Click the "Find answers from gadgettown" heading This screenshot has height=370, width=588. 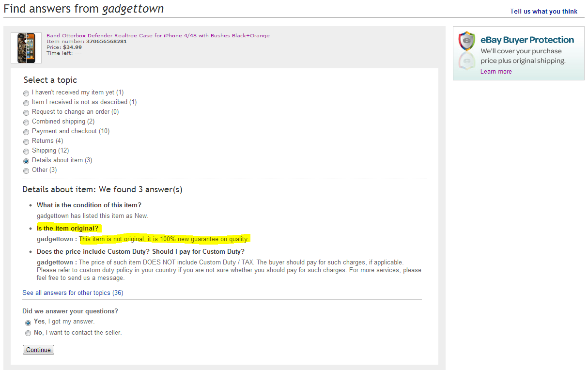(83, 9)
